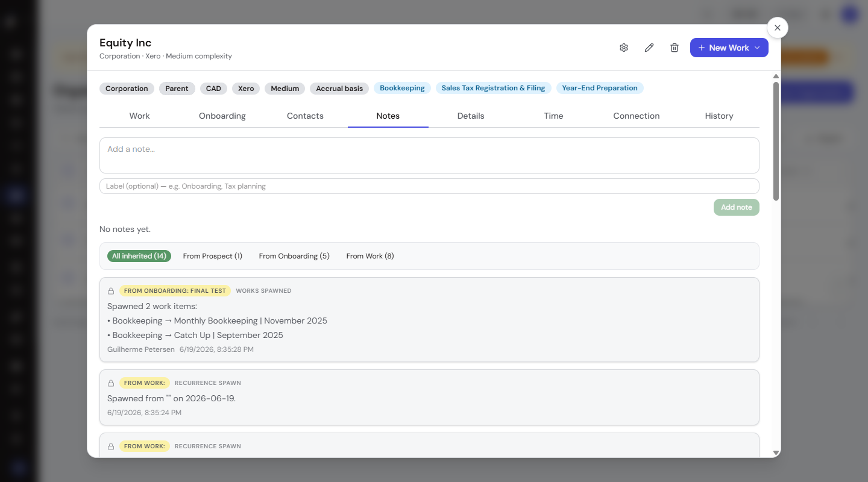868x482 pixels.
Task: Open the History tab
Action: (x=719, y=116)
